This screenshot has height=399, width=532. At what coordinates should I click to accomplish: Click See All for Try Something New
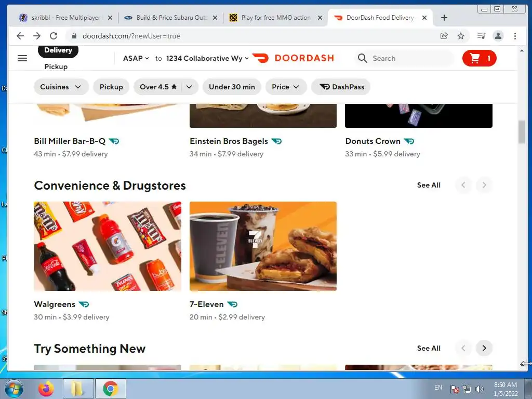[x=429, y=348]
